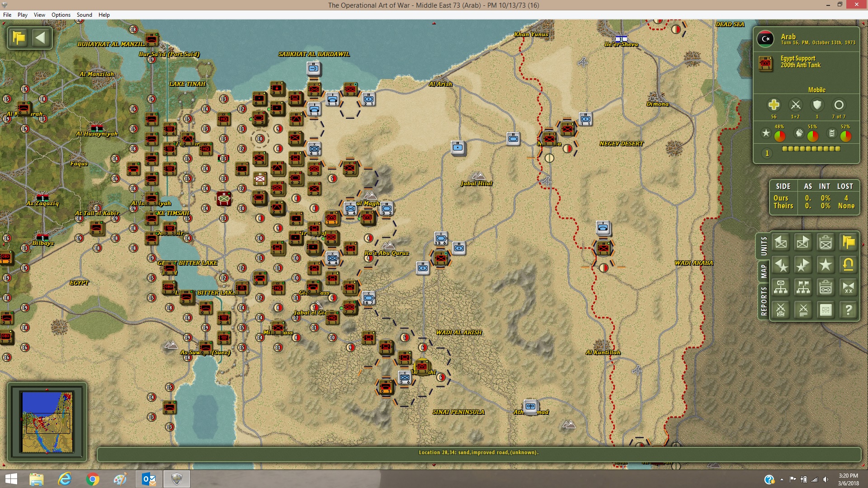Open the order of battle hierarchy icon

pyautogui.click(x=781, y=287)
